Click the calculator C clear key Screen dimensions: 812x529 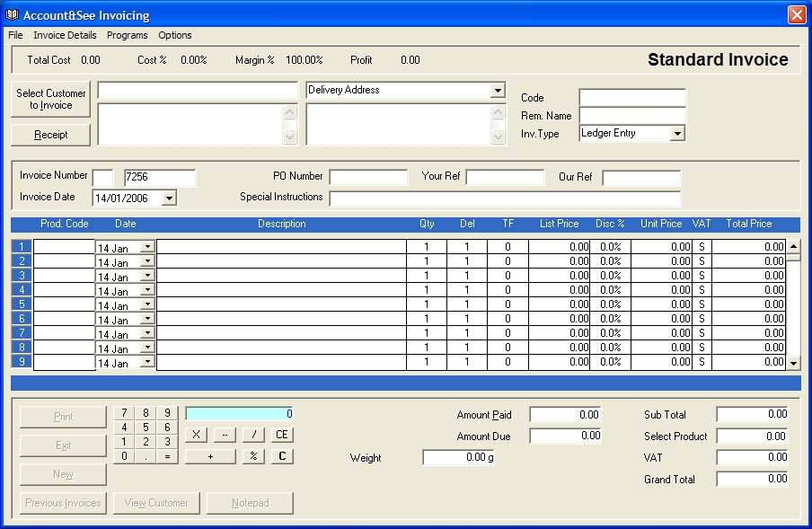click(282, 456)
